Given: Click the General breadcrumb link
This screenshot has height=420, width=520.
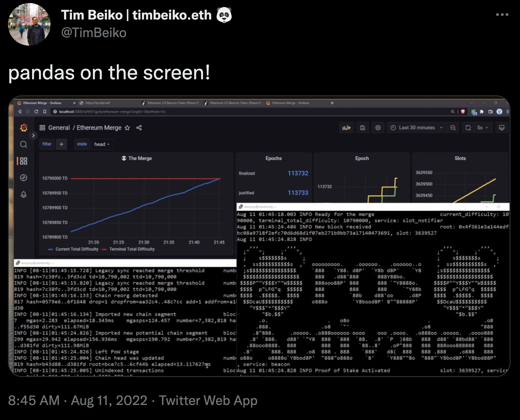Looking at the screenshot, I should coord(59,128).
